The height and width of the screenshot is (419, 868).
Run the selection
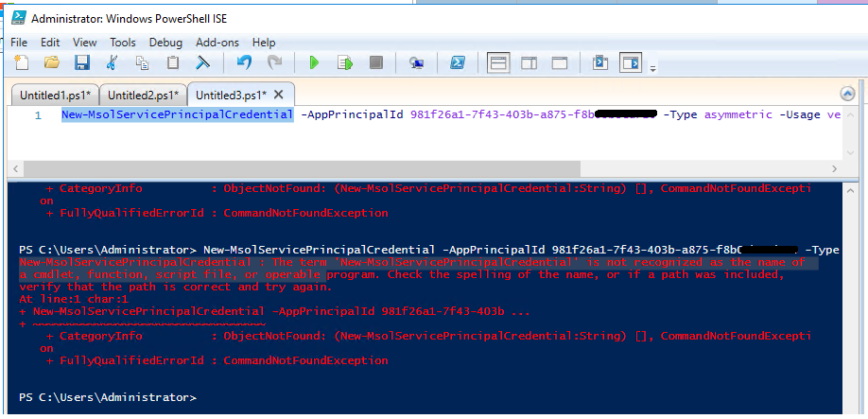345,62
